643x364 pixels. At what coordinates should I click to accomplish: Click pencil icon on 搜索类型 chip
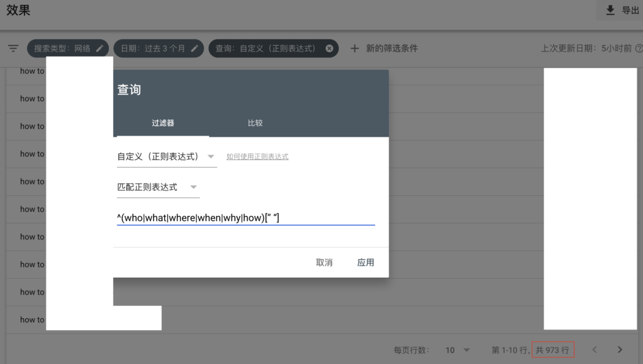[x=100, y=49]
